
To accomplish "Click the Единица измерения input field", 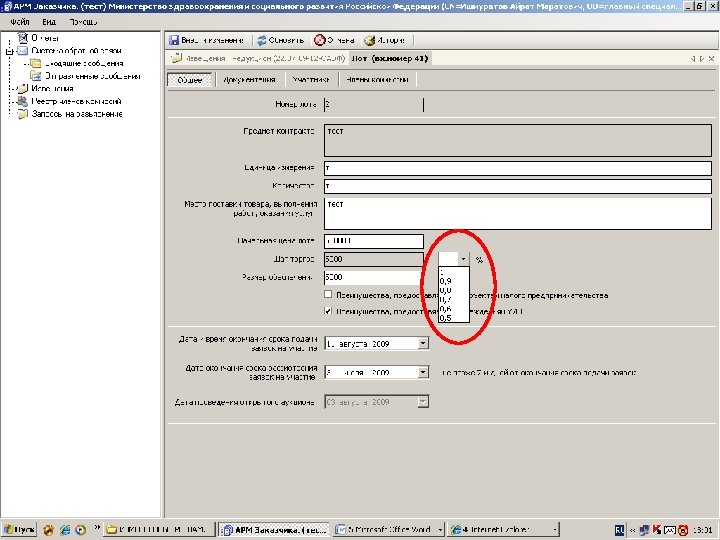I will [x=518, y=168].
